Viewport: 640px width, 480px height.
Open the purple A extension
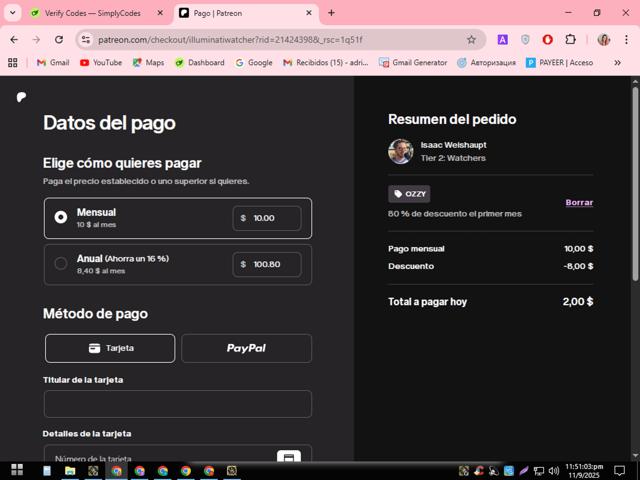[502, 40]
